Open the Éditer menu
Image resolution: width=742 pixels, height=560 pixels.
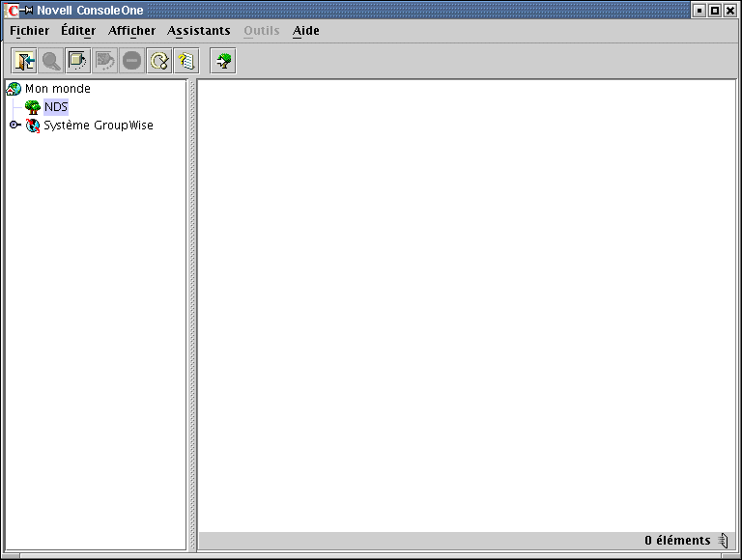pos(78,31)
